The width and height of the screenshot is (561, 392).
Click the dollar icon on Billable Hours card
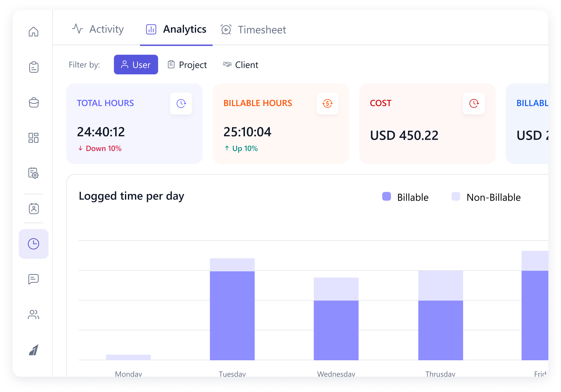click(x=327, y=104)
